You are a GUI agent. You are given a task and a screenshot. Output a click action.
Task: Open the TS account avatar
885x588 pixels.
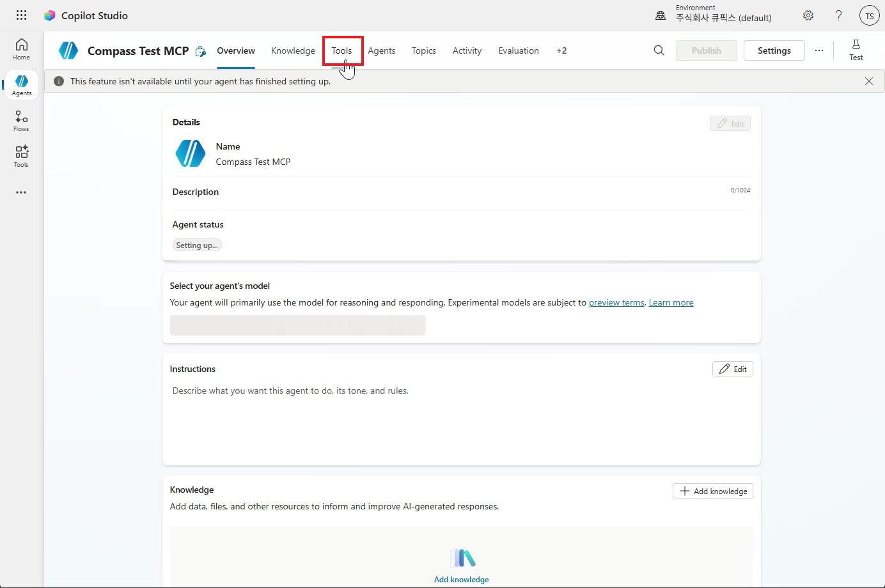(869, 16)
